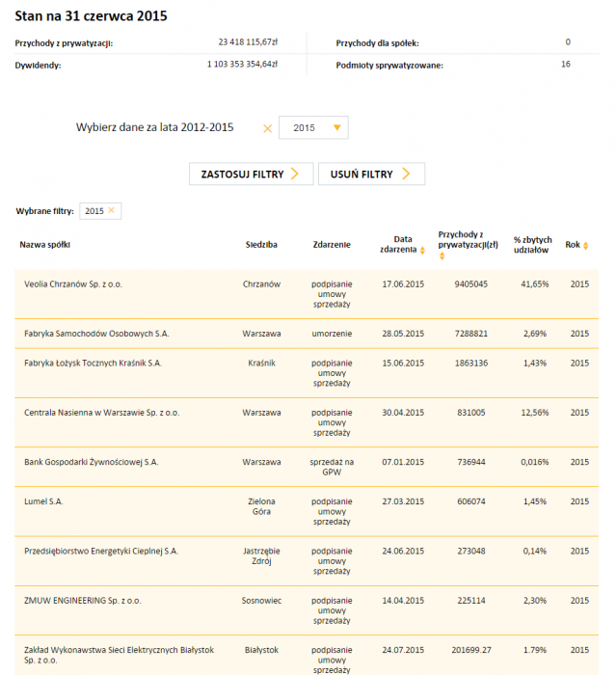Click the Jastrzębie Zdrój location cell
Image resolution: width=616 pixels, height=675 pixels.
coord(261,555)
